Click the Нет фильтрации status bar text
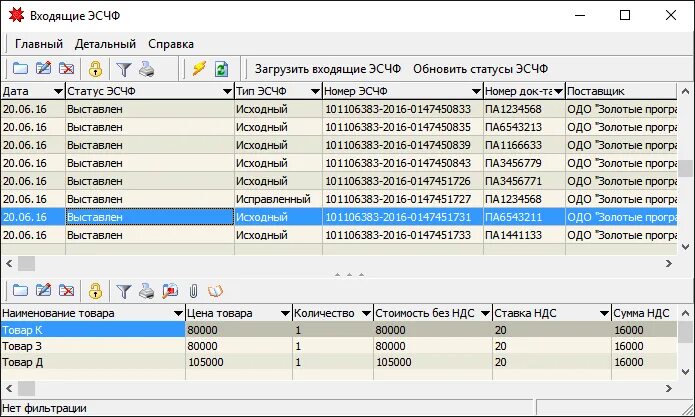This screenshot has height=417, width=695. click(44, 408)
